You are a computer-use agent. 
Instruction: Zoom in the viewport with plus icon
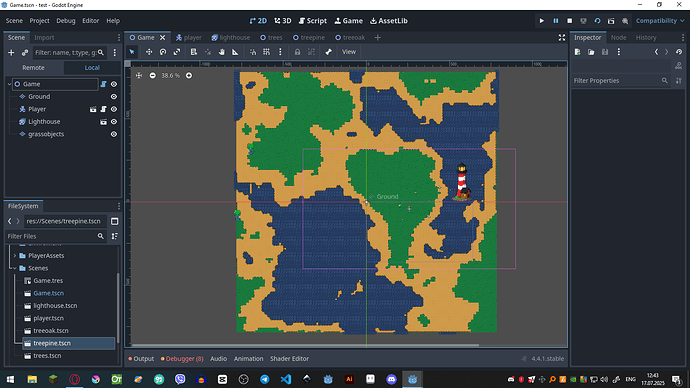(x=189, y=76)
